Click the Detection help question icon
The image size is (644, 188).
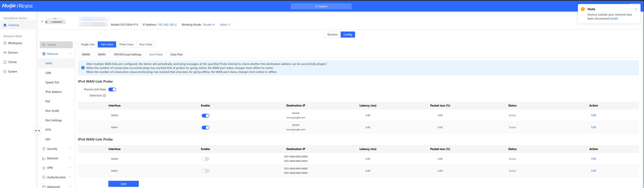click(x=104, y=95)
